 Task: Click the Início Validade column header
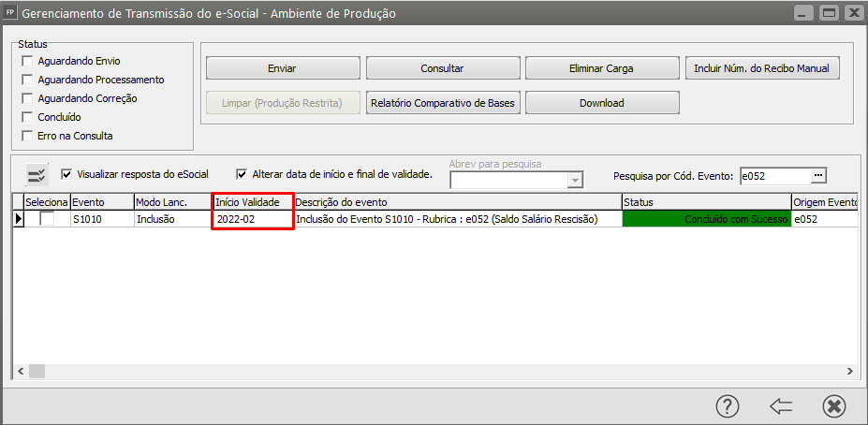(253, 202)
